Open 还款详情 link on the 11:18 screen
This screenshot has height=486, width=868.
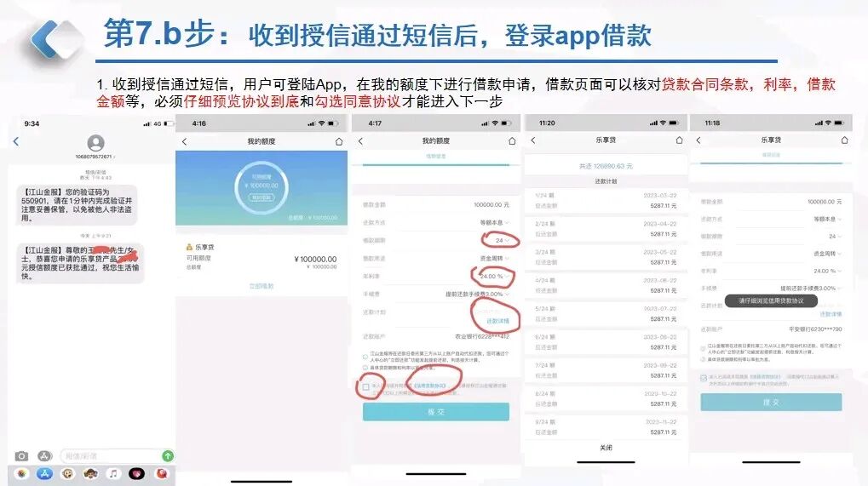[x=831, y=314]
